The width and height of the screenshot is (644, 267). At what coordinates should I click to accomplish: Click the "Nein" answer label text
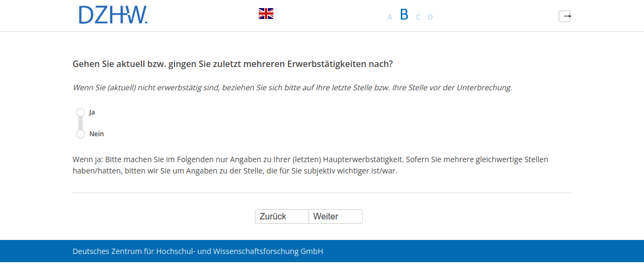click(x=96, y=134)
